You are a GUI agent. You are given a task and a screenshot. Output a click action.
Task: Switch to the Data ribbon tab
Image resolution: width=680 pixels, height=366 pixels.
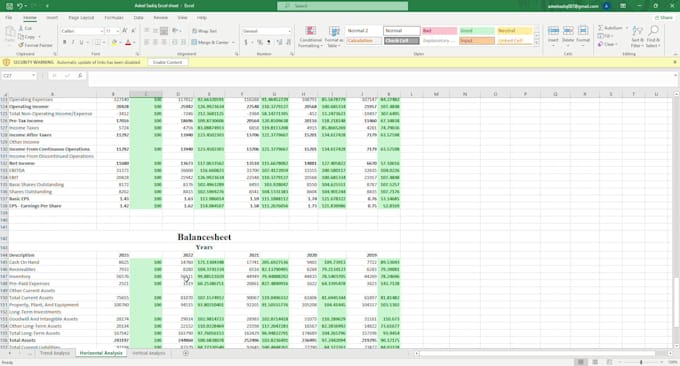click(138, 18)
